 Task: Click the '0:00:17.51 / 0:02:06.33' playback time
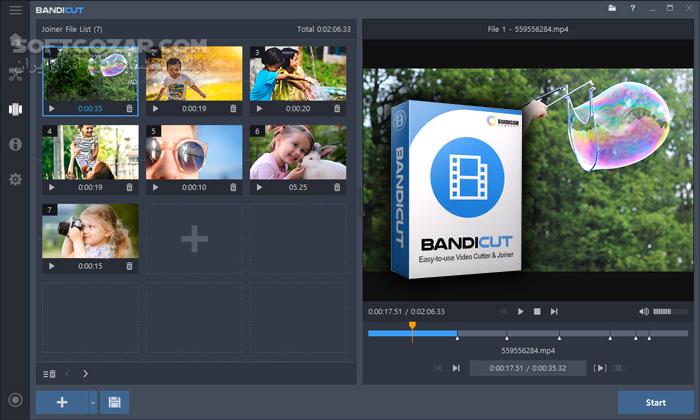pos(406,312)
